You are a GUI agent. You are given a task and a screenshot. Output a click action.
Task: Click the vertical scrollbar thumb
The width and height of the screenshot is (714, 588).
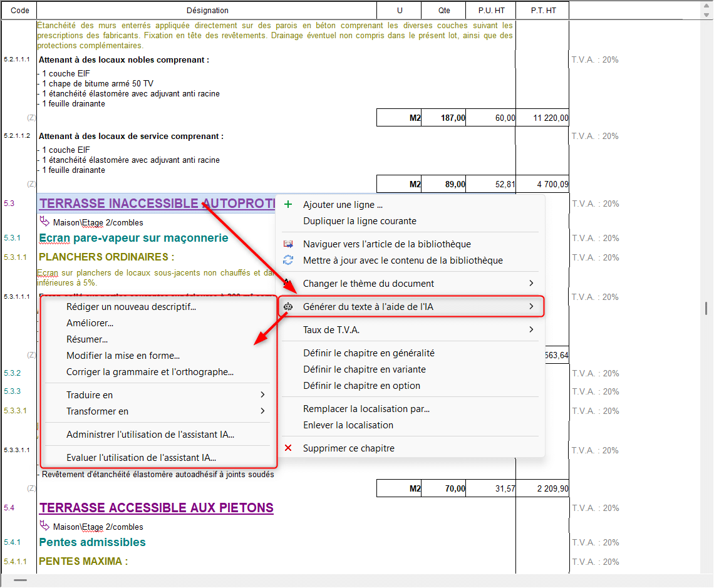tap(706, 308)
